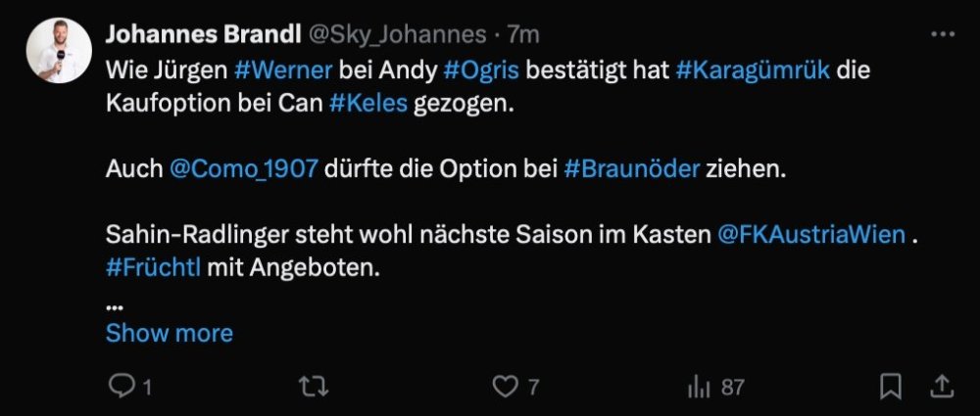Like the tweet with heart icon

(505, 388)
